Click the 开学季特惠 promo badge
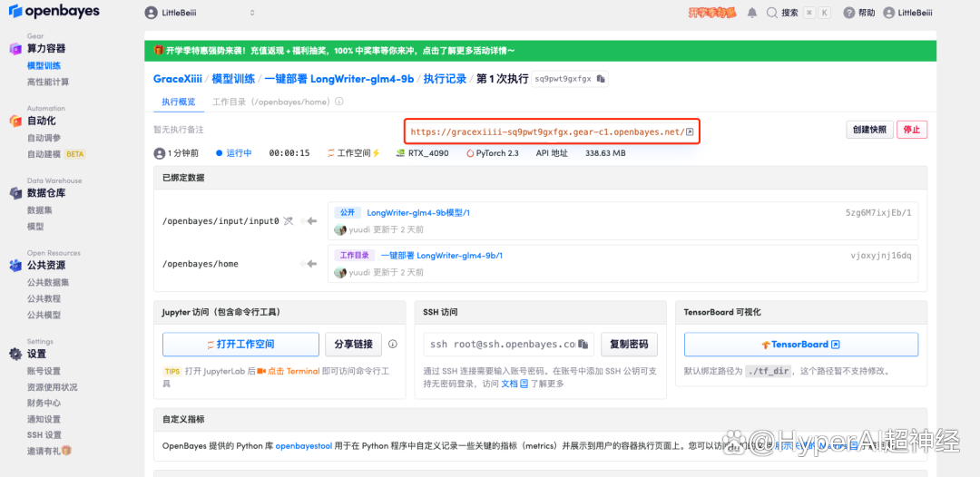The height and width of the screenshot is (477, 980). (x=713, y=13)
